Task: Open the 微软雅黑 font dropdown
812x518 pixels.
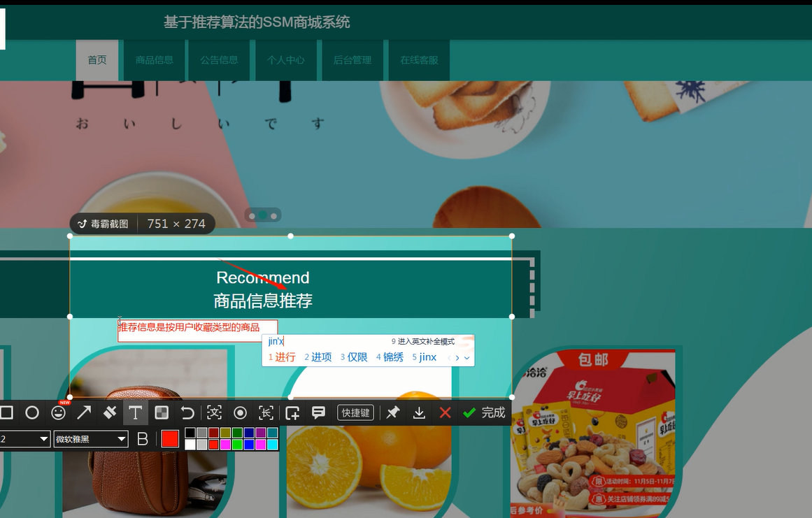Action: [91, 439]
